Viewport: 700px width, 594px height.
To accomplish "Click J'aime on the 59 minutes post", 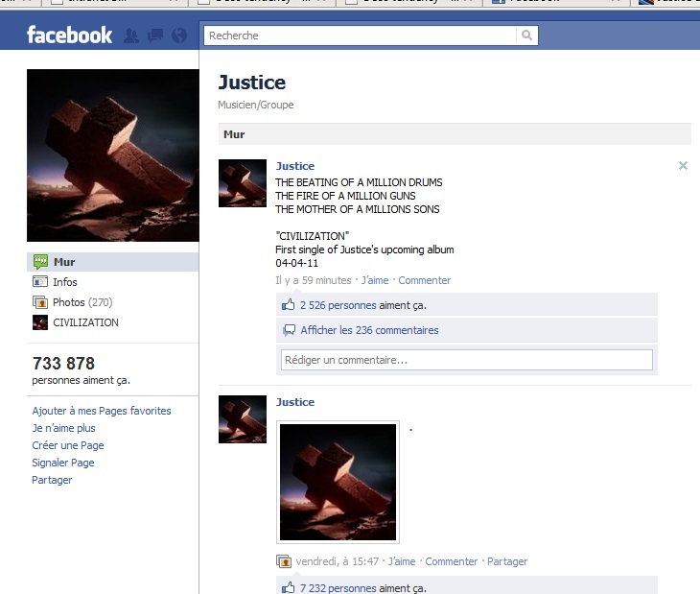I will point(375,280).
